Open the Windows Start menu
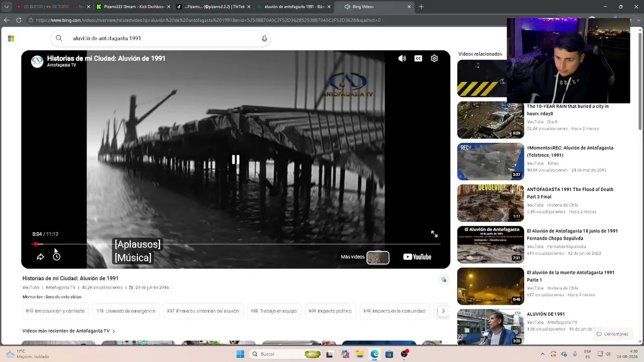This screenshot has width=644, height=362. tap(240, 354)
